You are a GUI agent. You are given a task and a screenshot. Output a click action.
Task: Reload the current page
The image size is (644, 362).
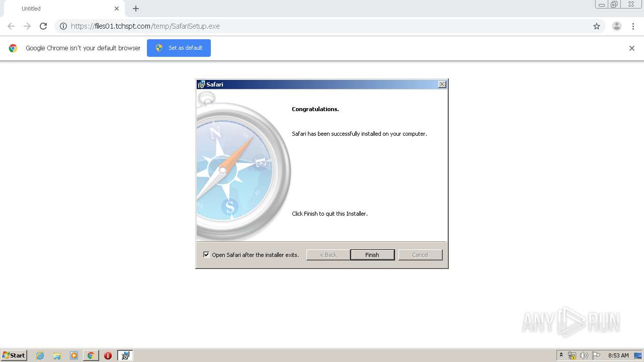pyautogui.click(x=43, y=26)
